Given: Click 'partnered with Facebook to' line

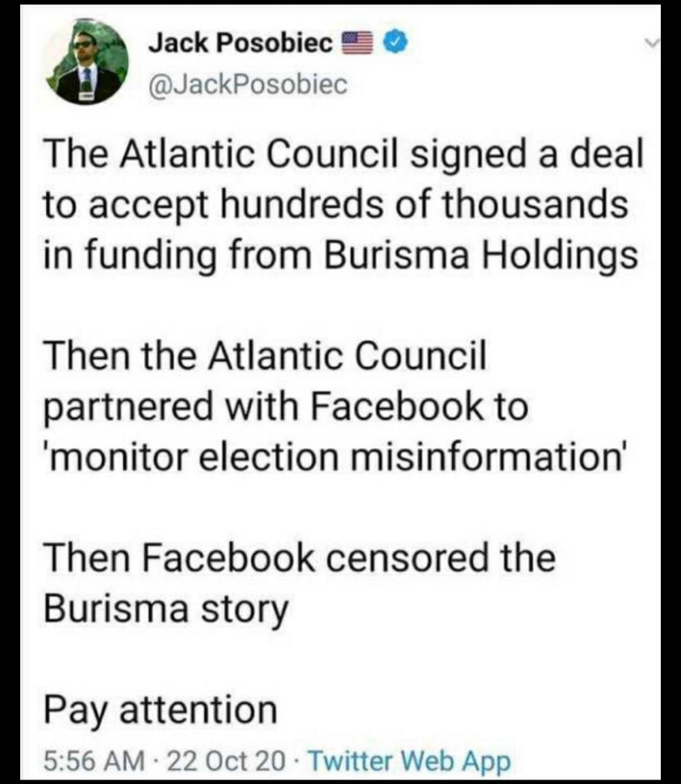Looking at the screenshot, I should [285, 407].
